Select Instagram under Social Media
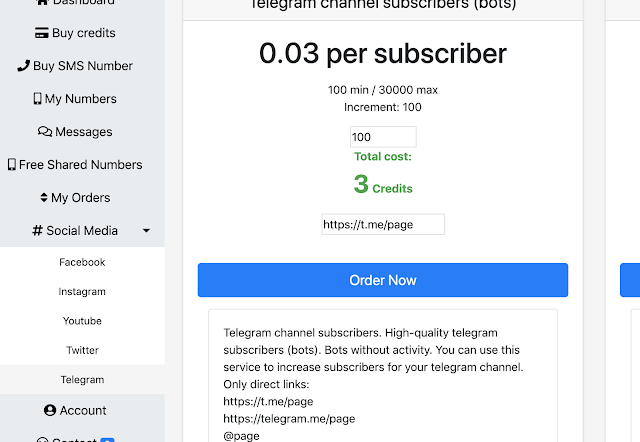This screenshot has width=640, height=442. [82, 291]
